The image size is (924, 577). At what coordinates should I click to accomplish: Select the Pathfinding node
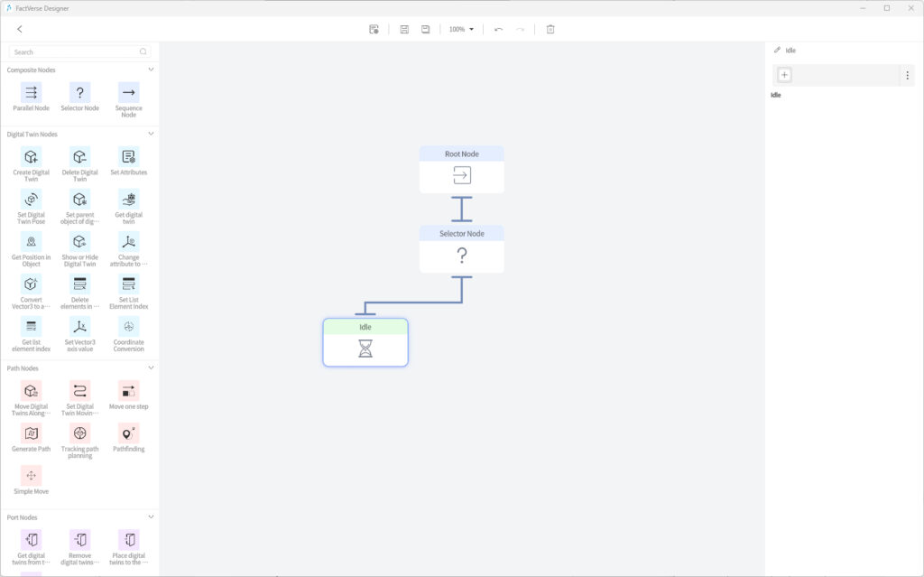[x=128, y=433]
